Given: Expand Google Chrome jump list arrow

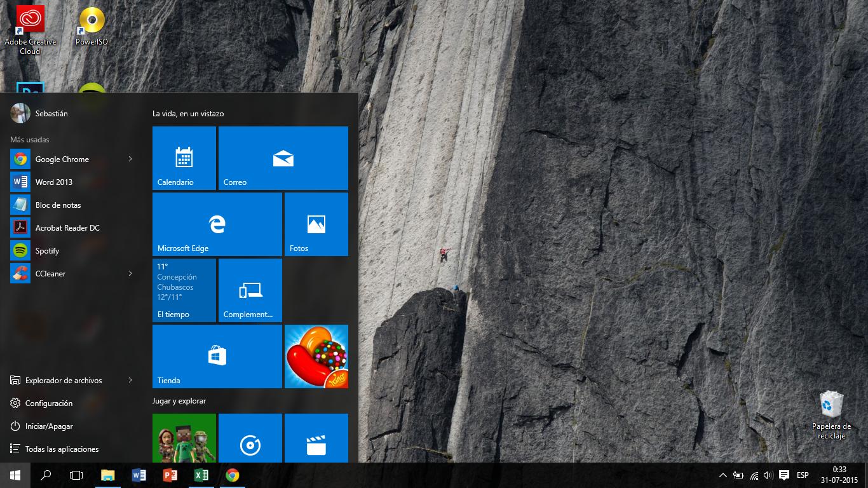Looking at the screenshot, I should tap(130, 159).
